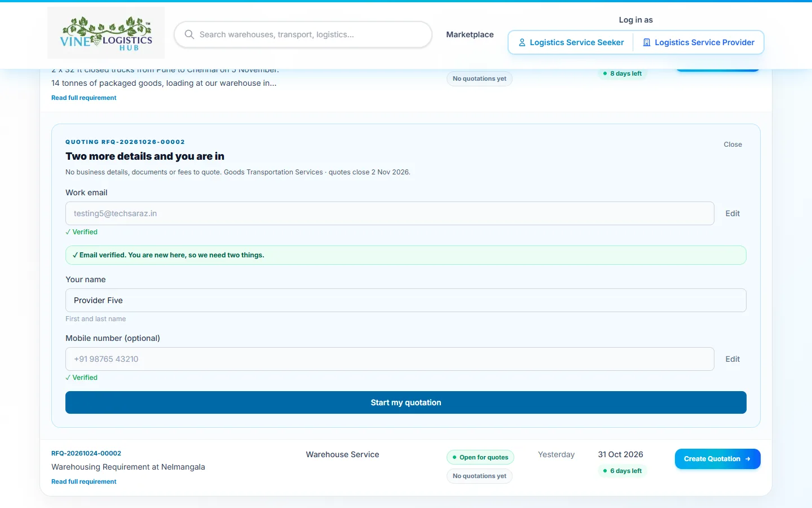Read full requirement for Nelmangala warehousing
812x508 pixels.
84,481
